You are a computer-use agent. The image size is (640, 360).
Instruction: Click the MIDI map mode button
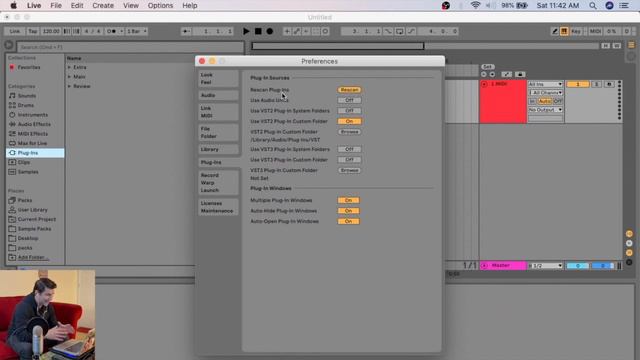tap(595, 31)
